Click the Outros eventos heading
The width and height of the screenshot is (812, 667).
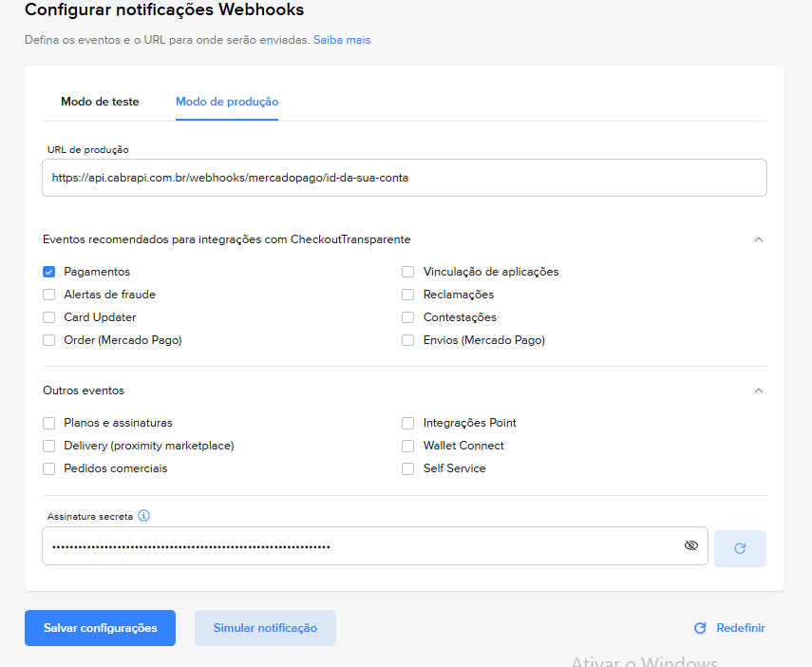84,391
